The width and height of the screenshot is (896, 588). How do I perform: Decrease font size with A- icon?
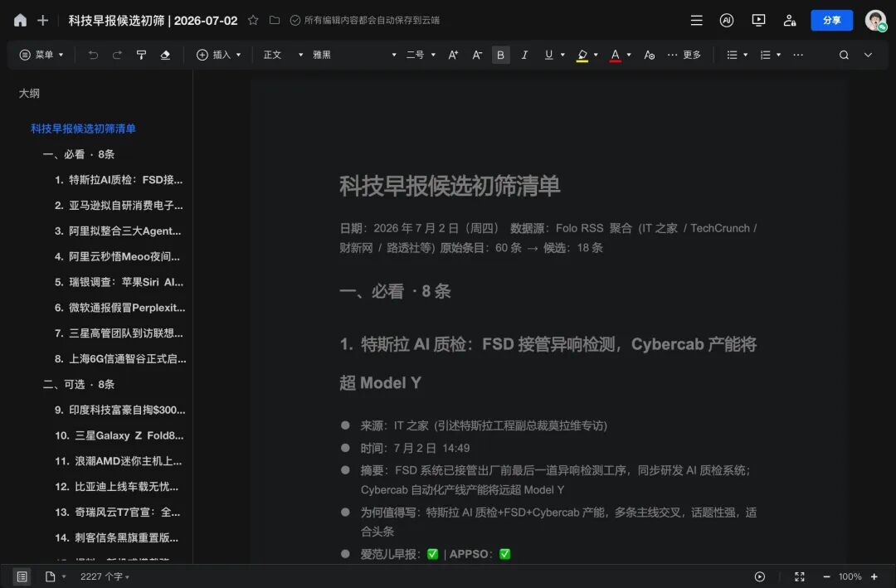tap(477, 55)
